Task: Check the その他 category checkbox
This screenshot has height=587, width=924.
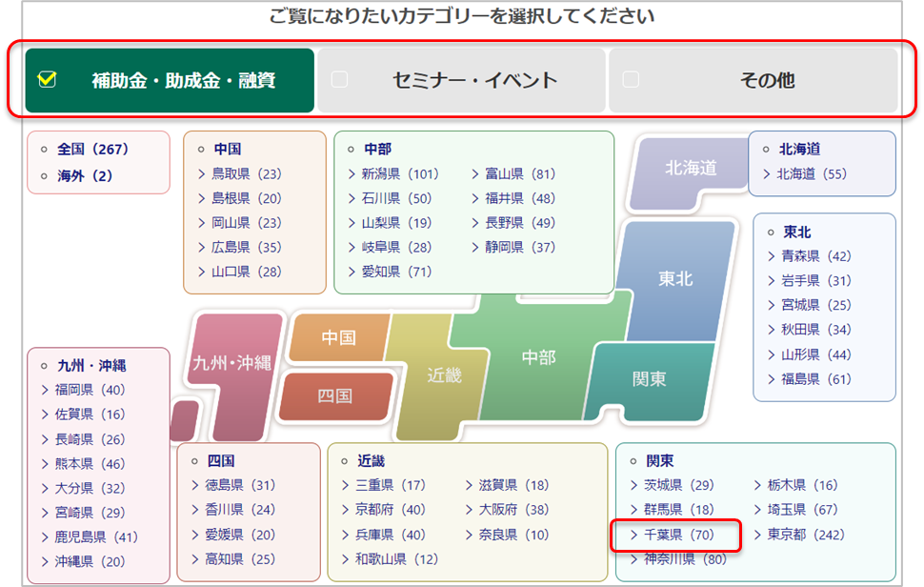Action: pyautogui.click(x=631, y=79)
